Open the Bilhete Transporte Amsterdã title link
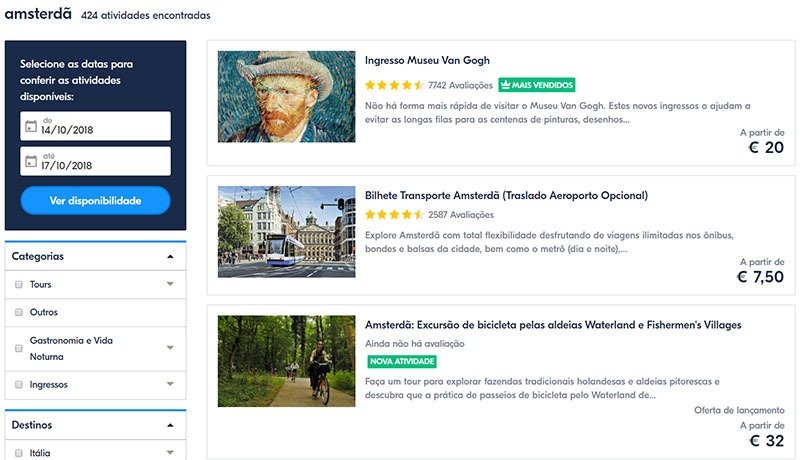Screen dimensions: 800x460 (x=506, y=195)
